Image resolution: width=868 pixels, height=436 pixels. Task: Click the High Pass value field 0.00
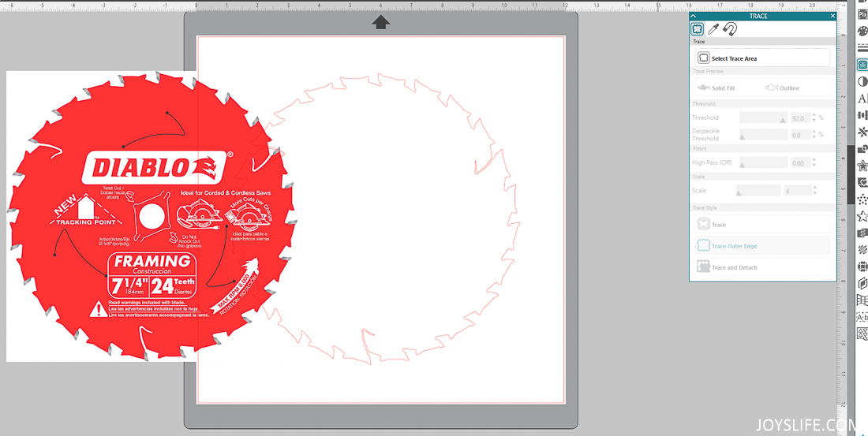coord(800,163)
